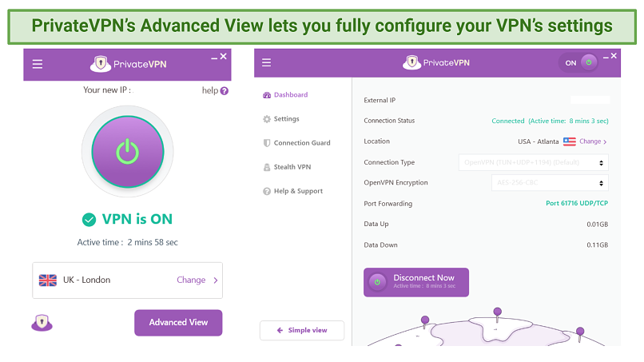The image size is (644, 362).
Task: Click the Help & Support question icon
Action: click(267, 192)
